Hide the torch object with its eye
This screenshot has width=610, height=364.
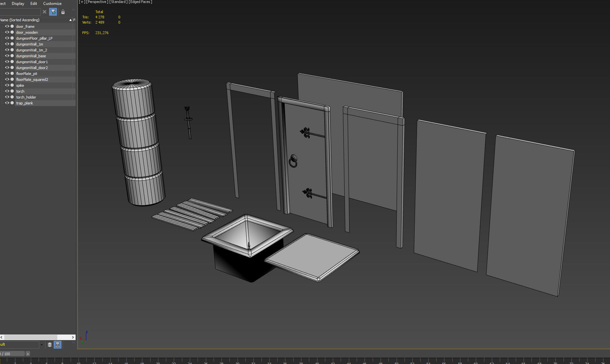[x=7, y=91]
